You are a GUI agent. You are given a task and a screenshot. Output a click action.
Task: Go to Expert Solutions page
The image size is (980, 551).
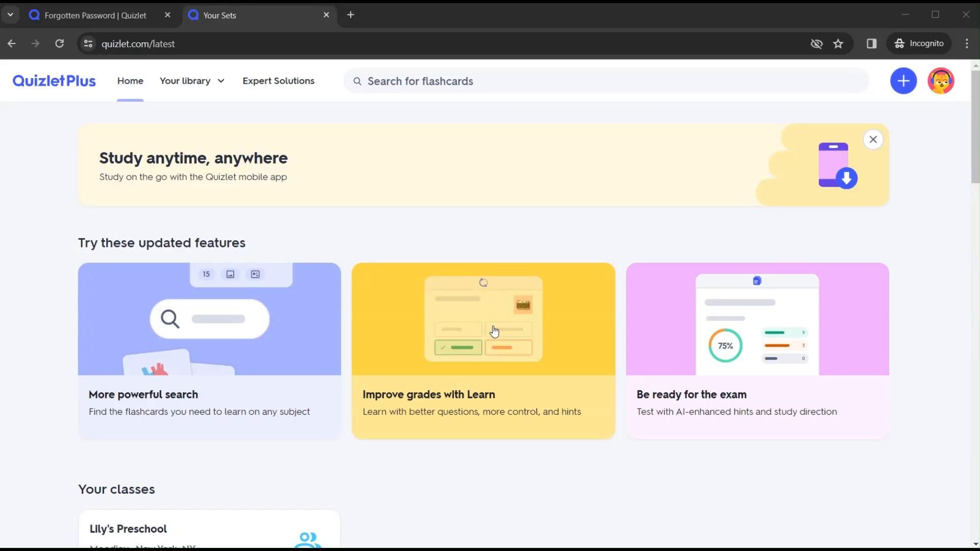(278, 81)
